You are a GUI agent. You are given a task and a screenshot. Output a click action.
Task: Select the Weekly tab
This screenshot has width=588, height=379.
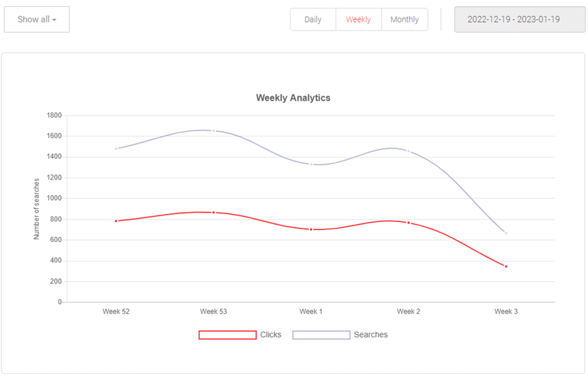(x=358, y=19)
